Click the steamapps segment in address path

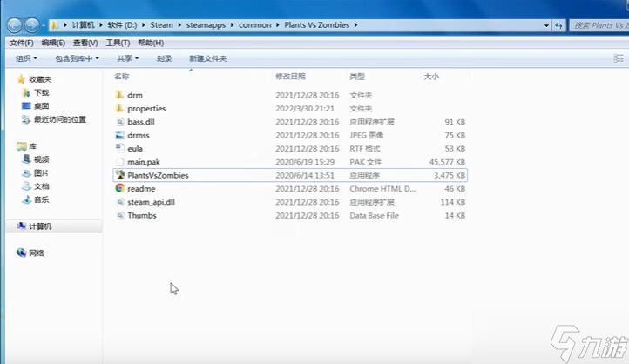(206, 25)
